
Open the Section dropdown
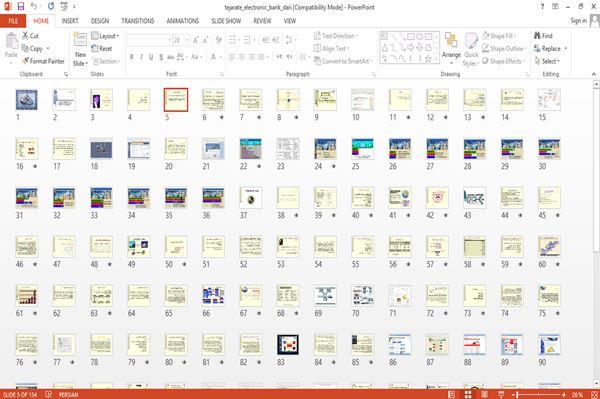coord(106,61)
